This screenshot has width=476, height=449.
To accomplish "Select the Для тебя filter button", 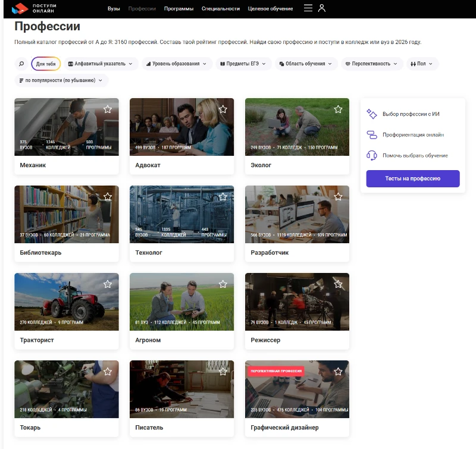I will tap(46, 64).
